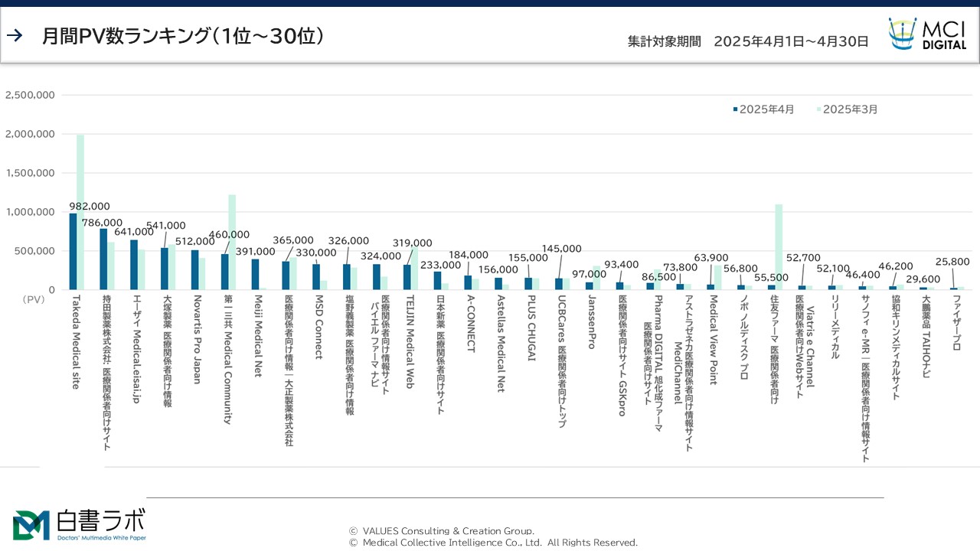This screenshot has height=551, width=980.
Task: Click data label 184,000
Action: 468,254
